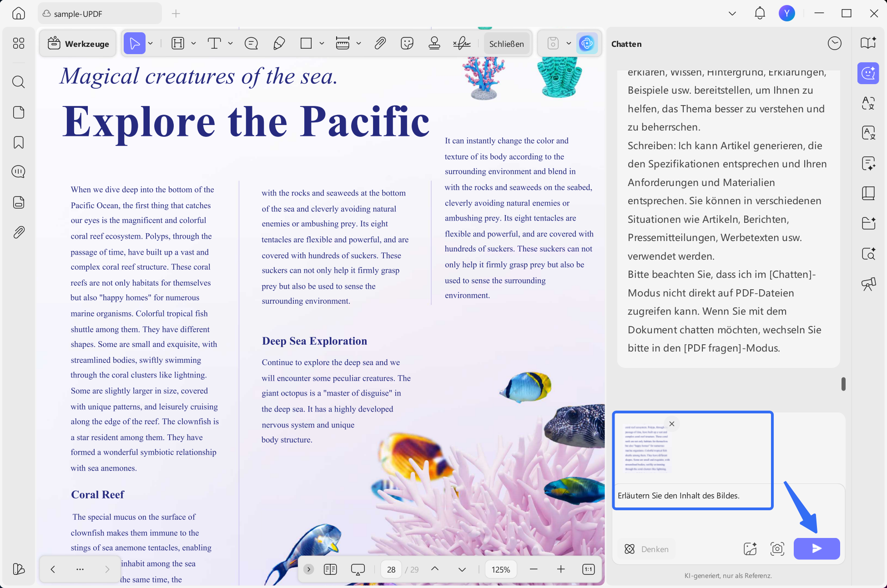Open the thumbnails grid panel
The width and height of the screenshot is (887, 588).
[19, 43]
